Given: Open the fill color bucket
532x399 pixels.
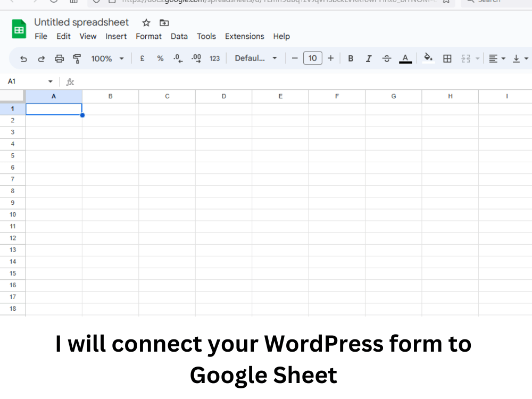Looking at the screenshot, I should (428, 57).
